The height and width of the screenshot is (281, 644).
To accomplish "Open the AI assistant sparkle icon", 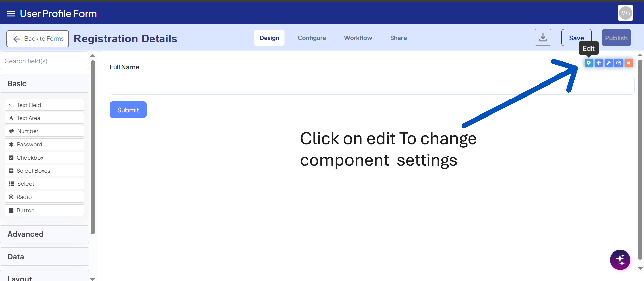I will click(x=620, y=260).
